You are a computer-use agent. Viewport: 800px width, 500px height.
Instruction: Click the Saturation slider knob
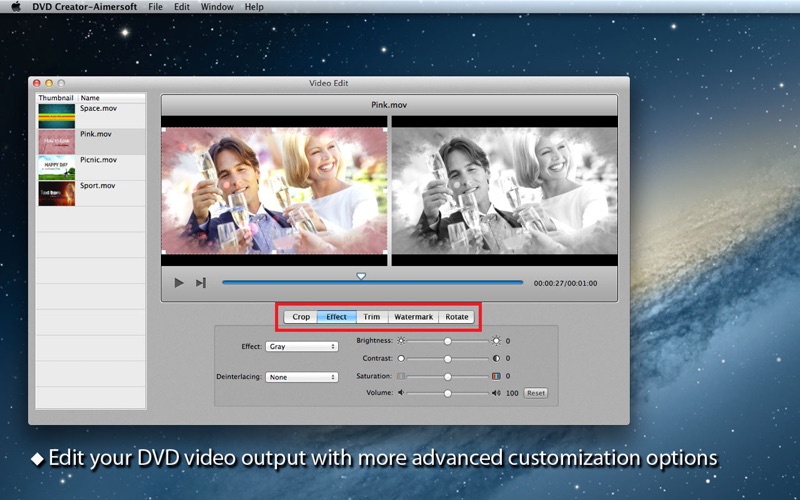(x=447, y=377)
